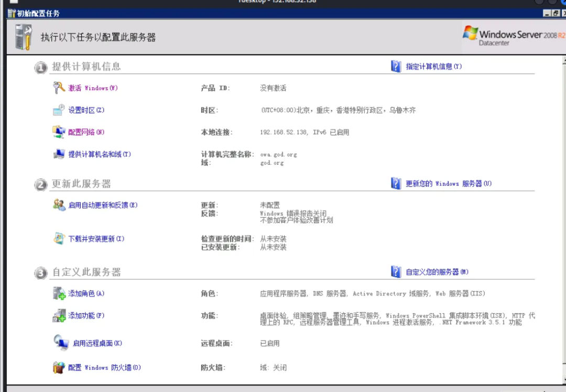566x392 pixels.
Task: Click the (UTC+08:00)北京，重庆 time zone value
Action: coord(338,110)
